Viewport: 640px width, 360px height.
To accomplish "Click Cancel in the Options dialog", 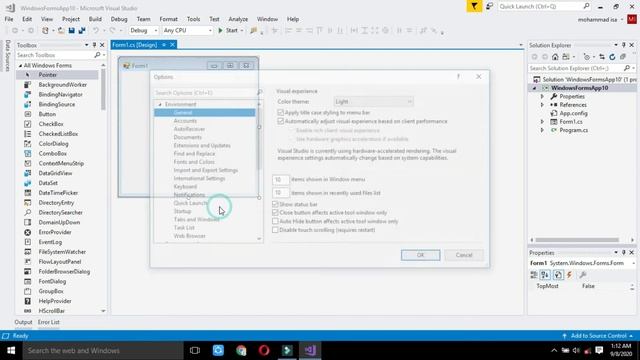I will coord(464,255).
